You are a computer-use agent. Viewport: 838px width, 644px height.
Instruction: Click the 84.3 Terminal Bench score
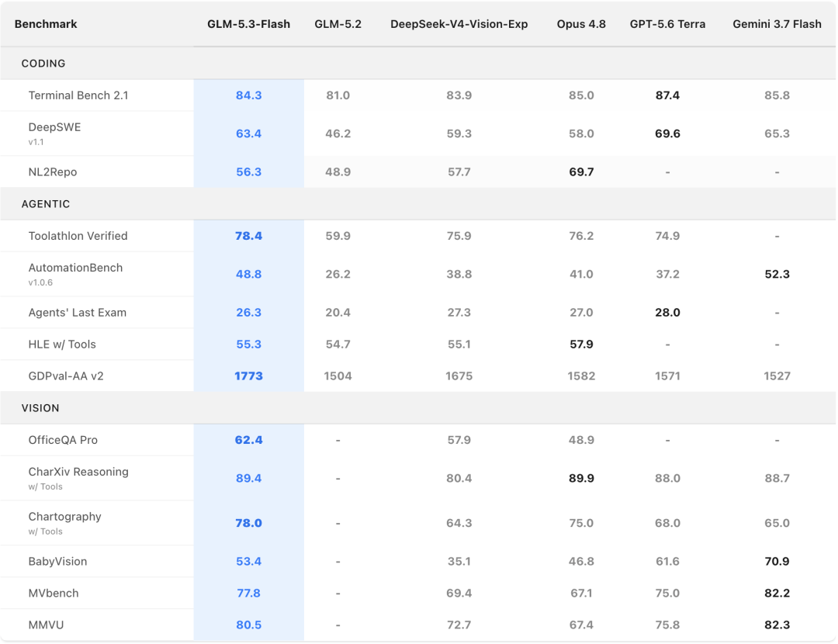click(x=248, y=95)
